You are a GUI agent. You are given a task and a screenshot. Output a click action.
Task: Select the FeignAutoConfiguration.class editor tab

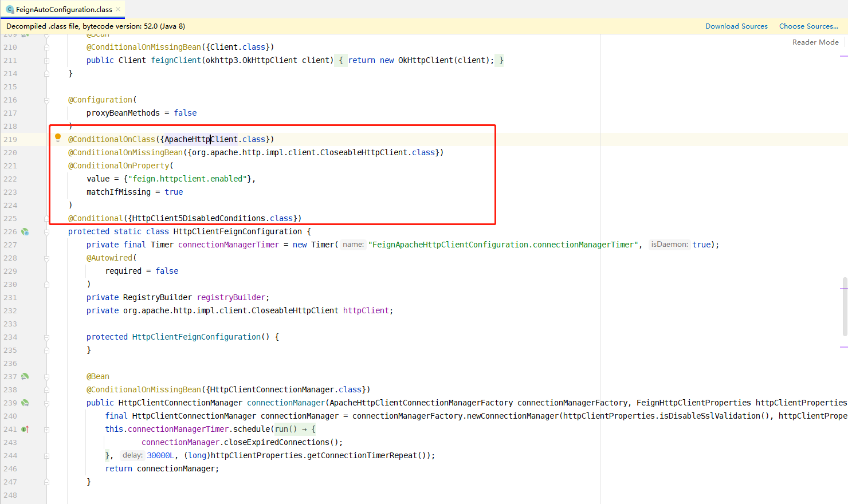[63, 9]
